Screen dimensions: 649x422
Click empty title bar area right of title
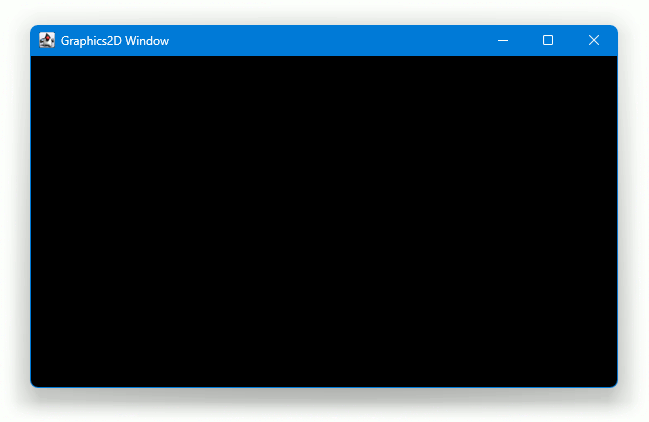click(x=320, y=40)
